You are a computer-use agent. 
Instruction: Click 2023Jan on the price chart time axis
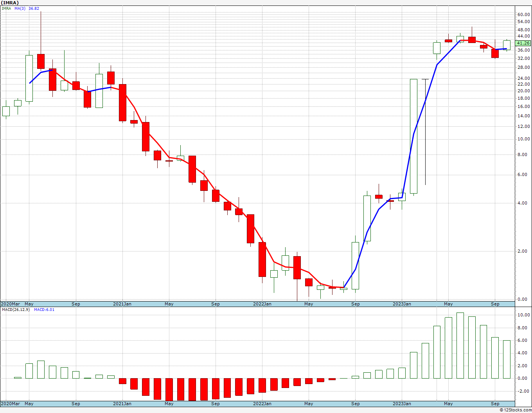pyautogui.click(x=402, y=304)
